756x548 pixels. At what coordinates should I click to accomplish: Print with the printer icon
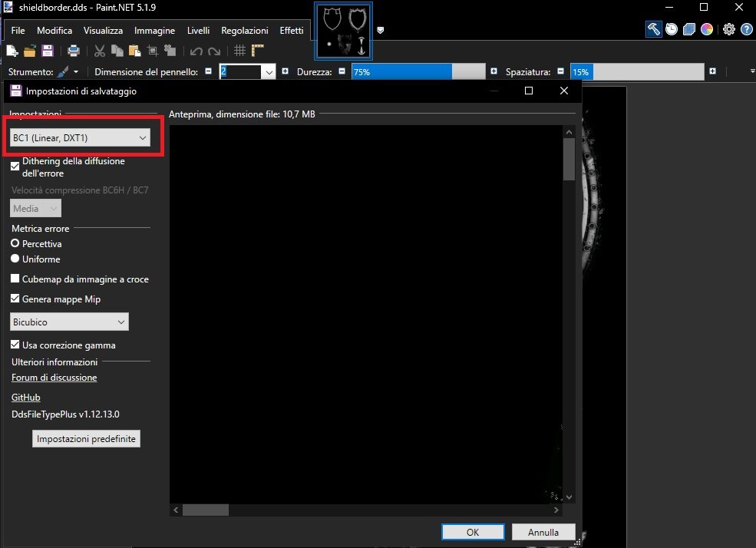point(73,51)
